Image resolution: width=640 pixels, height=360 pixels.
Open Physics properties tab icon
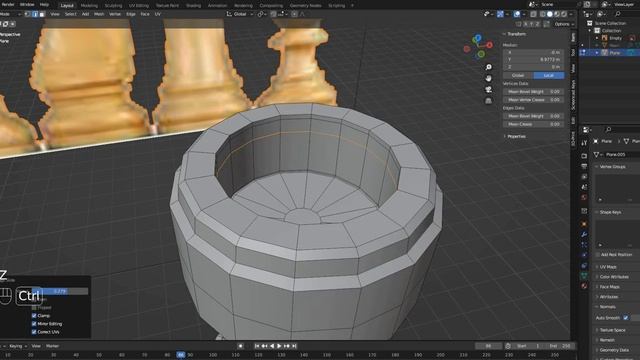pyautogui.click(x=584, y=255)
